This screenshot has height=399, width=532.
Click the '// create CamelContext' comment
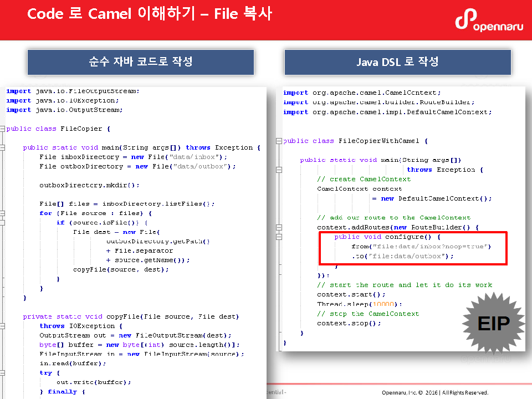364,179
